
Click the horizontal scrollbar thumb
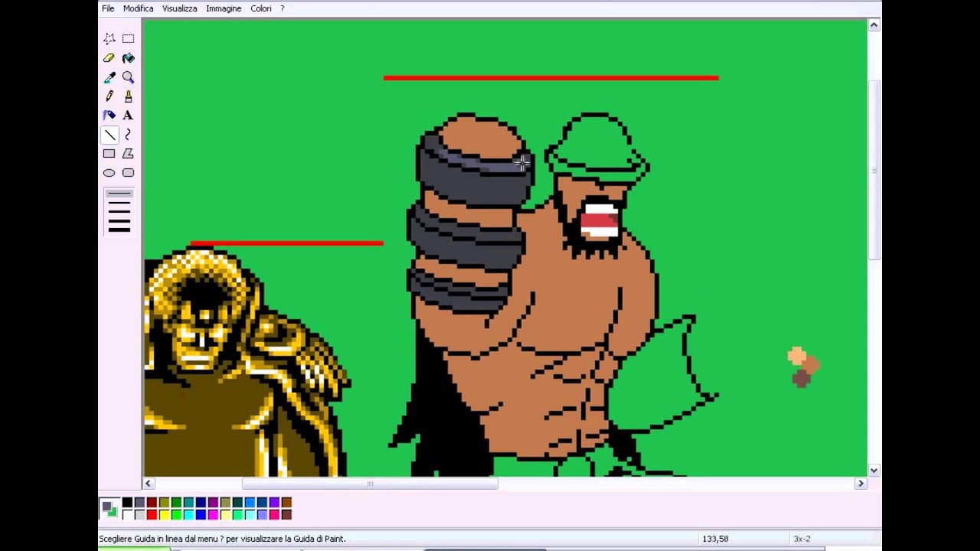pos(370,483)
